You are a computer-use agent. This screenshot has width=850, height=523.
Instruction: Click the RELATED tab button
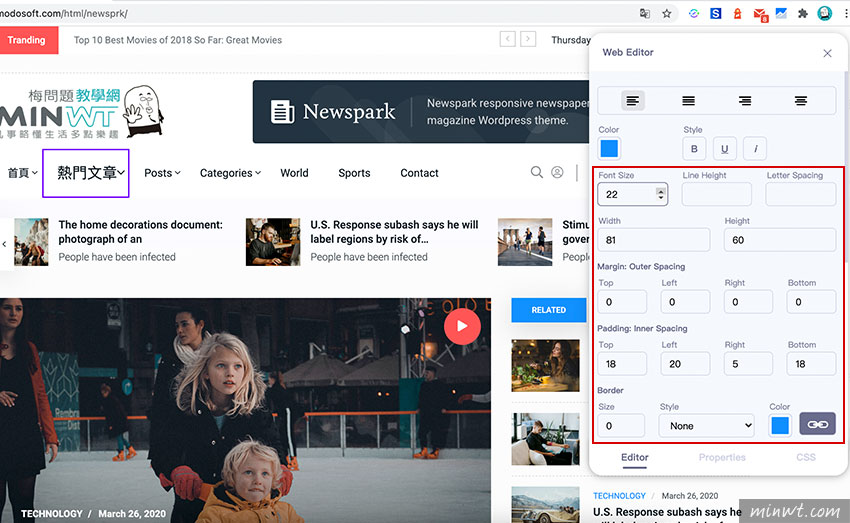[x=549, y=310]
